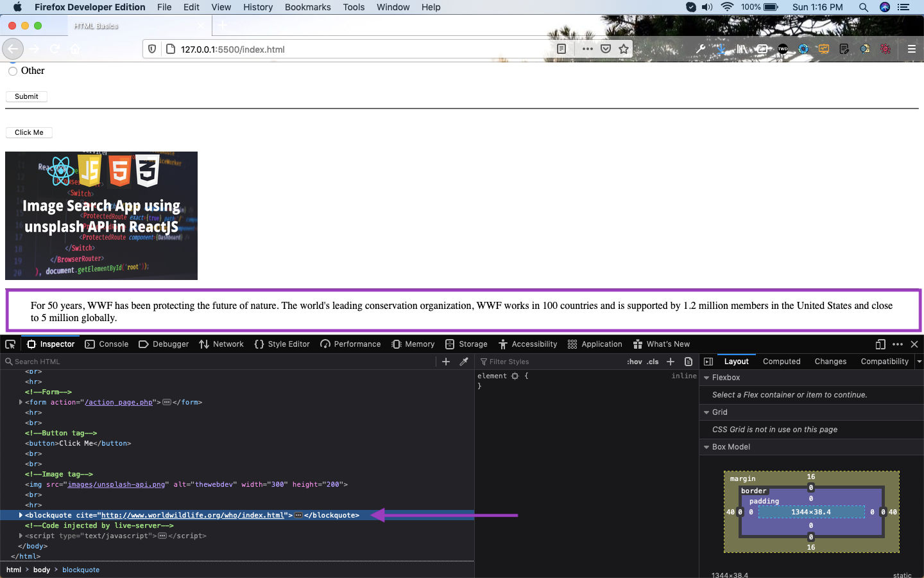The width and height of the screenshot is (924, 578).
Task: Open macOS Wi-Fi status menu
Action: (x=727, y=7)
